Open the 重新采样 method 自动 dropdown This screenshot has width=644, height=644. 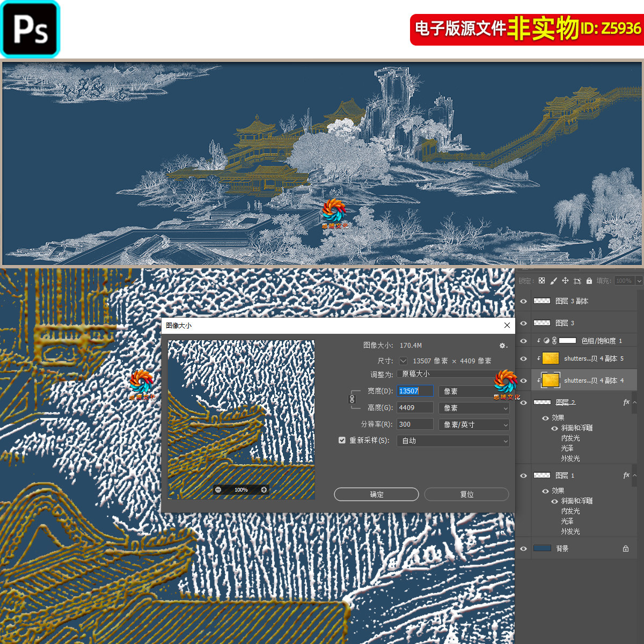[x=453, y=441]
